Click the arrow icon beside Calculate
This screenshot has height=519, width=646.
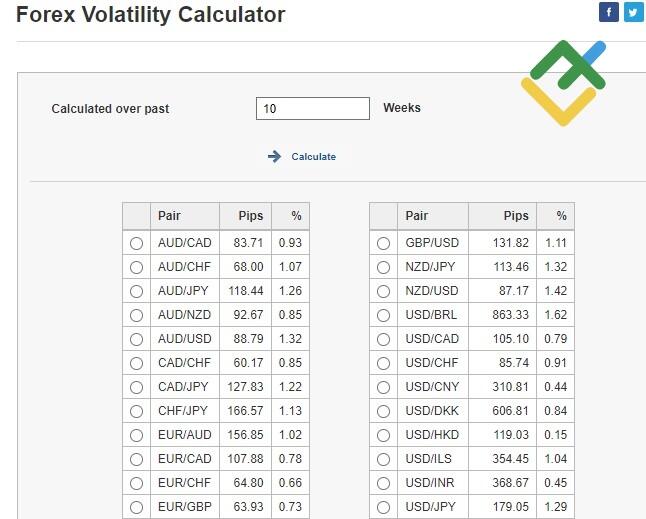click(275, 157)
